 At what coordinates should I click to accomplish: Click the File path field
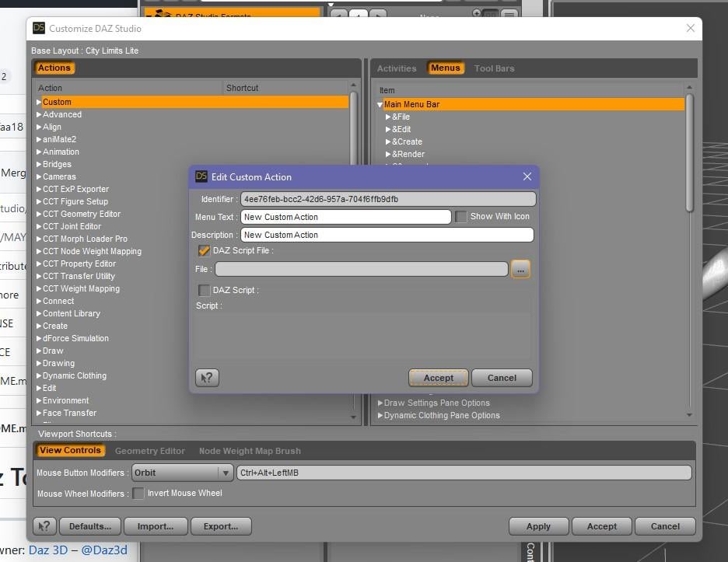[x=361, y=269]
